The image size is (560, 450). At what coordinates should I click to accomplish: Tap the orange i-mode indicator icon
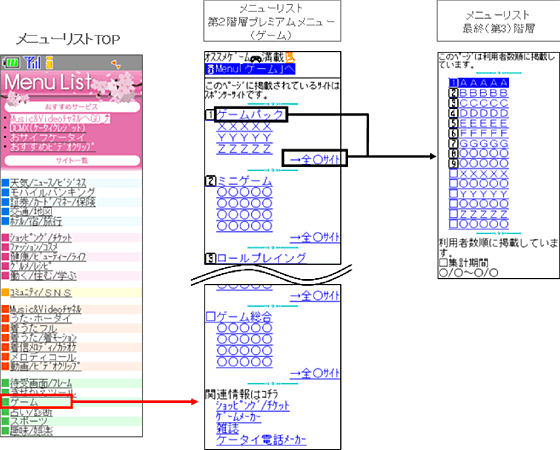(49, 62)
